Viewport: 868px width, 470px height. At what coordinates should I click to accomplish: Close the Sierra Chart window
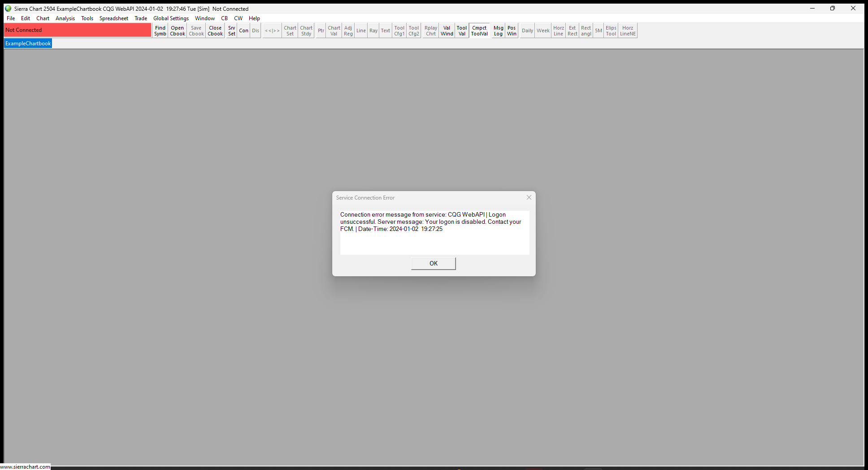click(853, 9)
